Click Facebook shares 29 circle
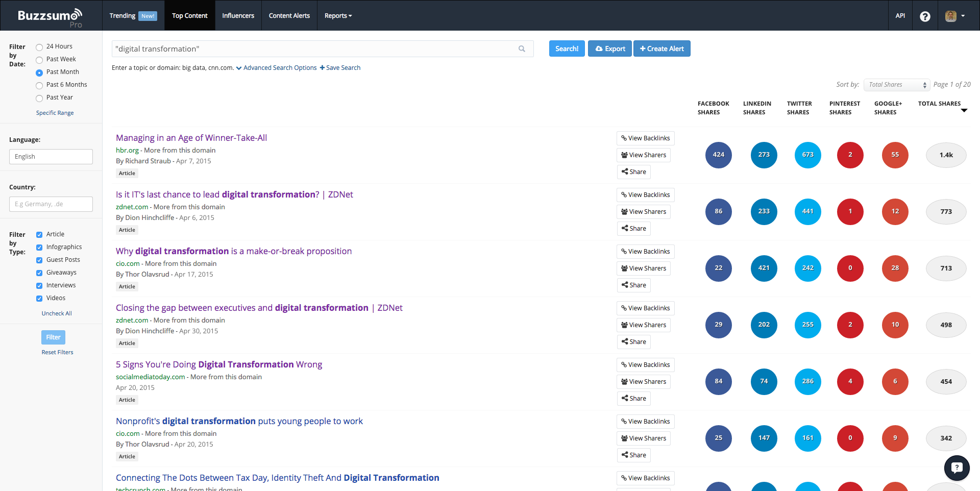Viewport: 980px width, 491px height. click(718, 325)
